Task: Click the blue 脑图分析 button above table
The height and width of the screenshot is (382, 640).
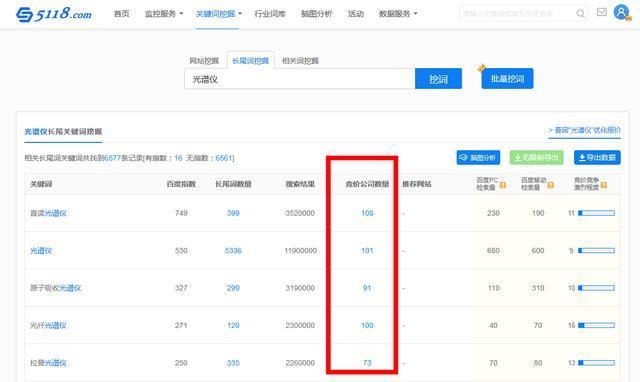Action: [478, 158]
